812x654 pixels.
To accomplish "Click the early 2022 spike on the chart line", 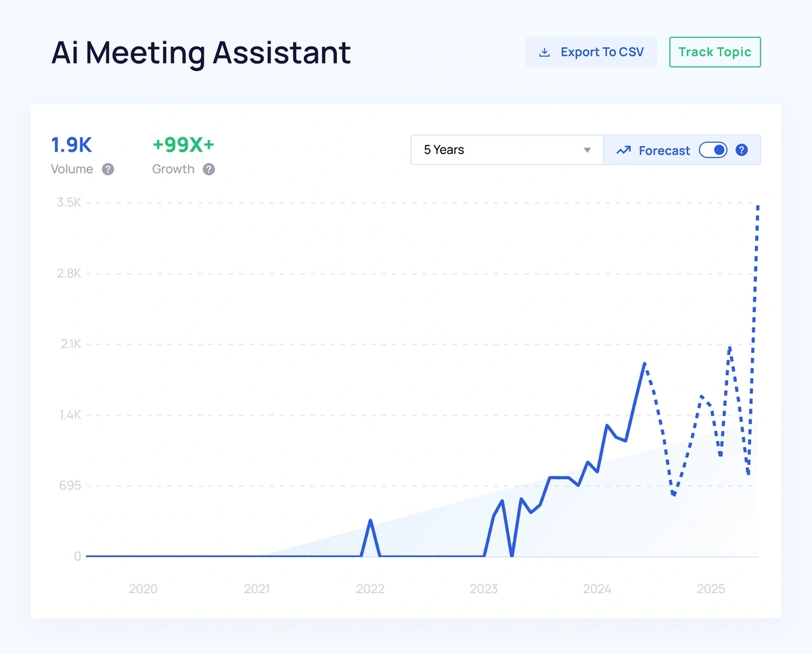I will [x=370, y=520].
